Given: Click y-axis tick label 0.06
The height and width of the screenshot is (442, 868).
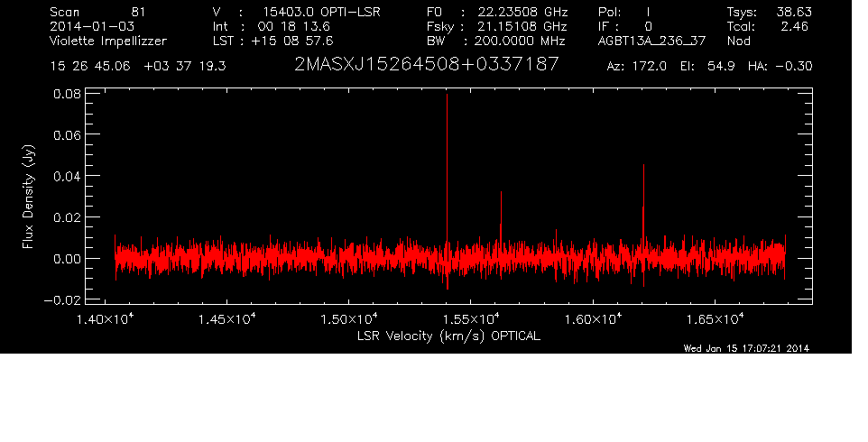Looking at the screenshot, I should [67, 135].
